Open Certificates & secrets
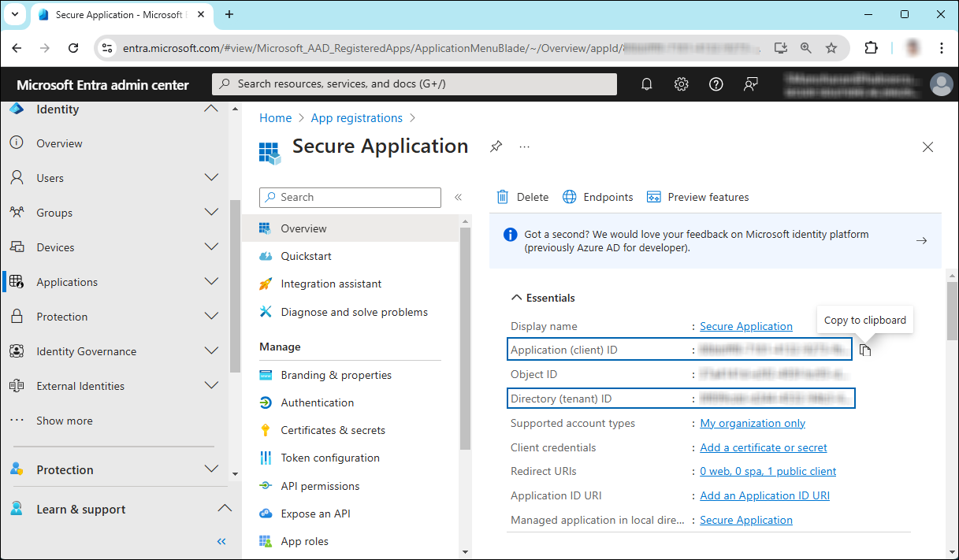This screenshot has height=560, width=959. tap(333, 430)
